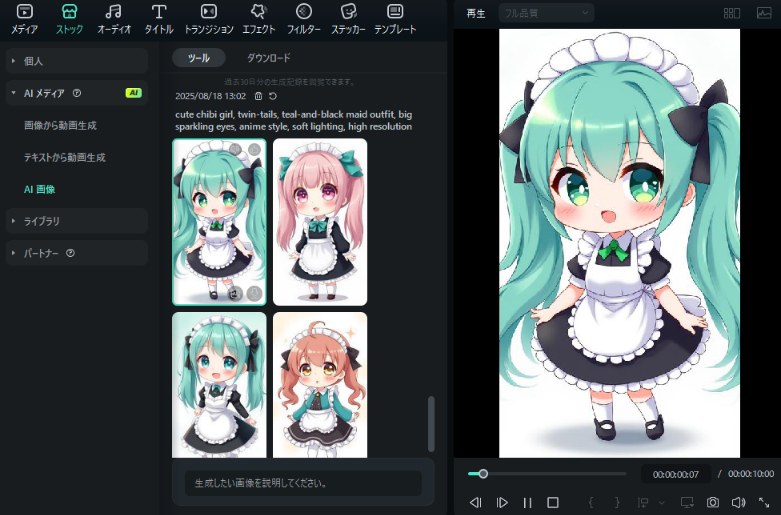Select 画像から動画生成 in the sidebar
The image size is (781, 515).
point(60,126)
